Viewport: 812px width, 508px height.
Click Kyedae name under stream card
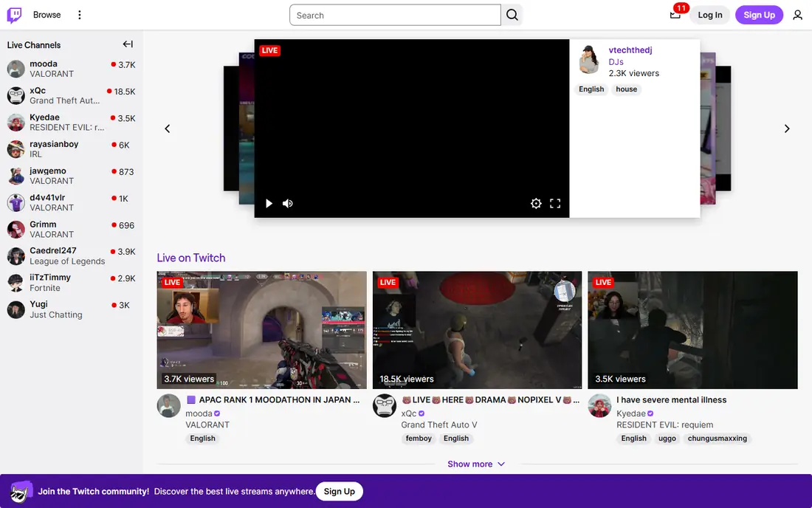[x=630, y=413]
